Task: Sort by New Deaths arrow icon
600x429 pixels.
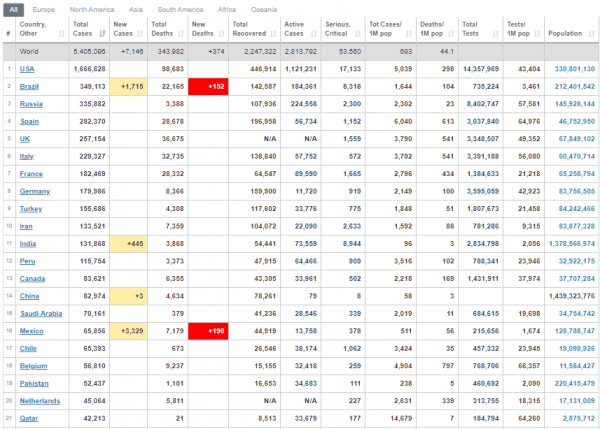Action: [221, 34]
